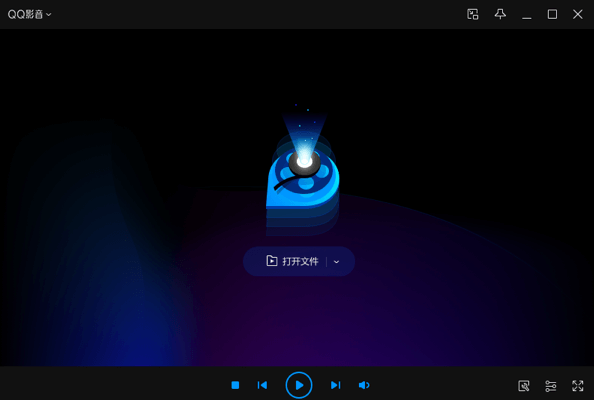Switch to mini player mode
This screenshot has width=594, height=400.
pyautogui.click(x=473, y=14)
